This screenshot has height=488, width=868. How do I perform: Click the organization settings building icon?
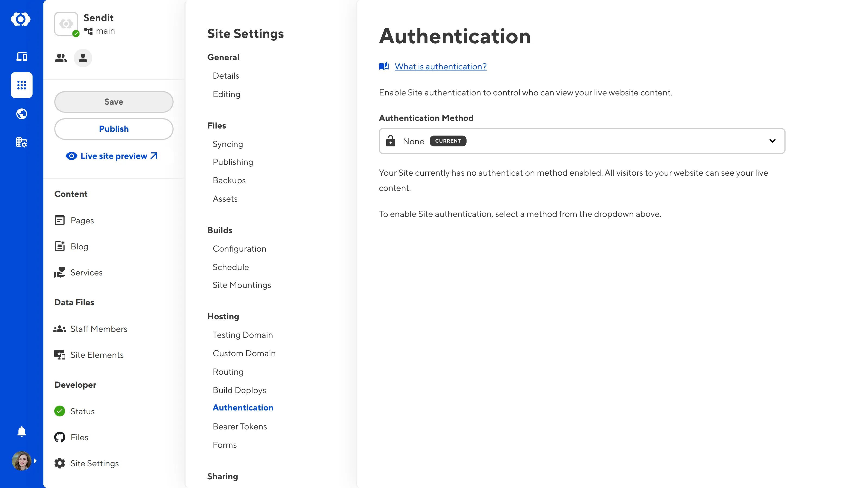point(22,142)
